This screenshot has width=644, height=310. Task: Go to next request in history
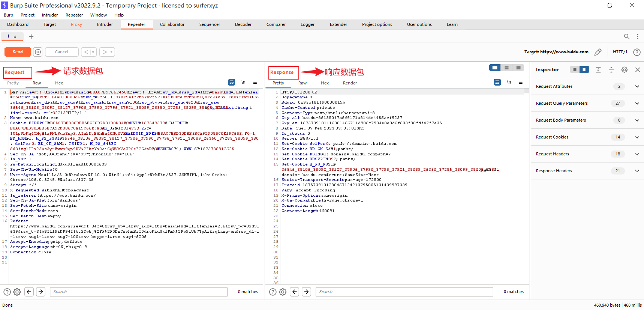tap(105, 52)
